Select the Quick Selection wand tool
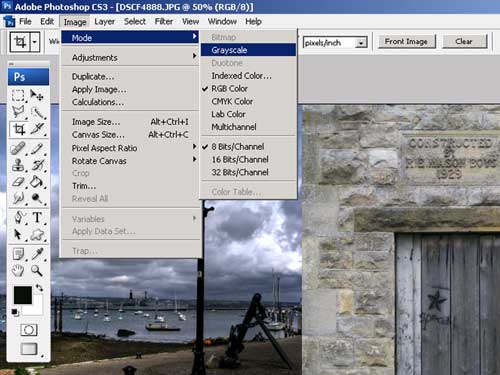The width and height of the screenshot is (500, 375). pyautogui.click(x=37, y=112)
